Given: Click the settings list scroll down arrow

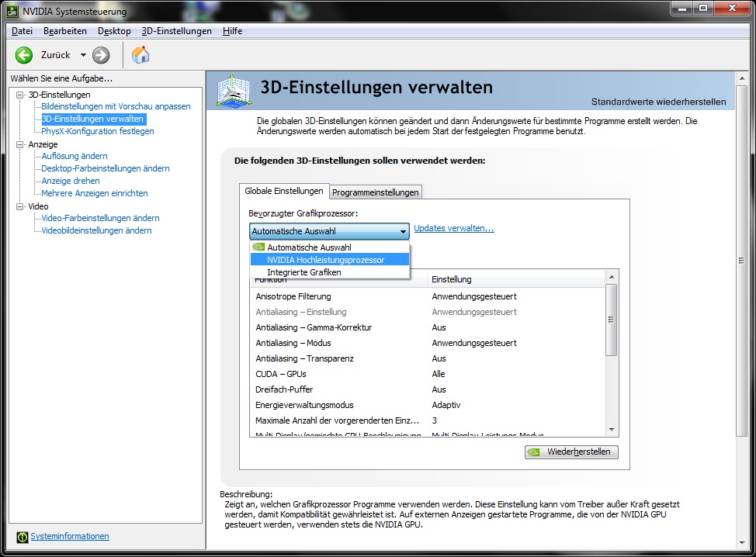Looking at the screenshot, I should coord(612,429).
